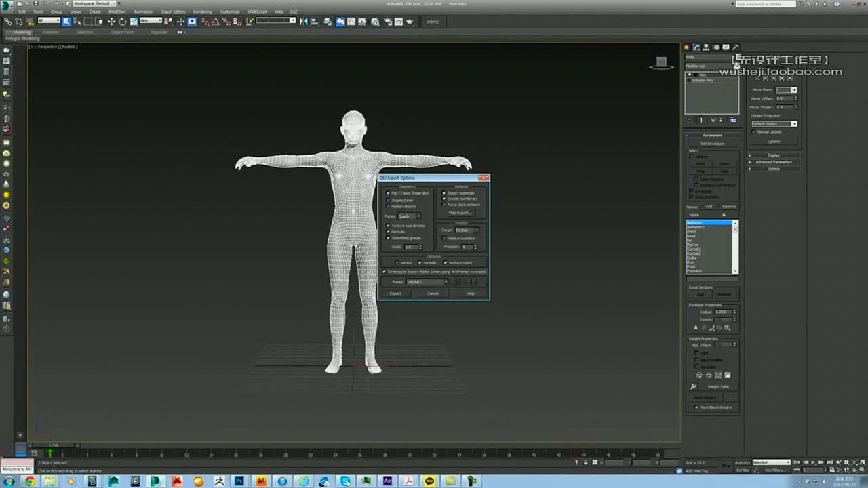Open the Named Selection Sets dropdown
868x488 pixels.
click(x=275, y=20)
